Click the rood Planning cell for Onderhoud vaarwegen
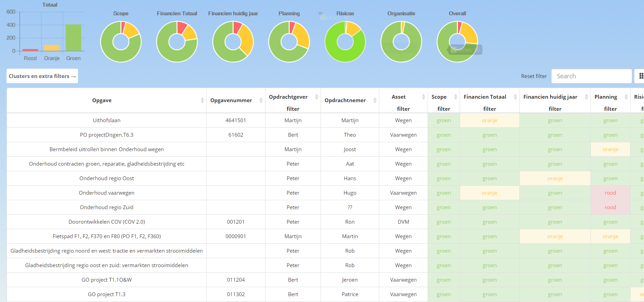Screen dimensions: 644x302 click(x=610, y=193)
